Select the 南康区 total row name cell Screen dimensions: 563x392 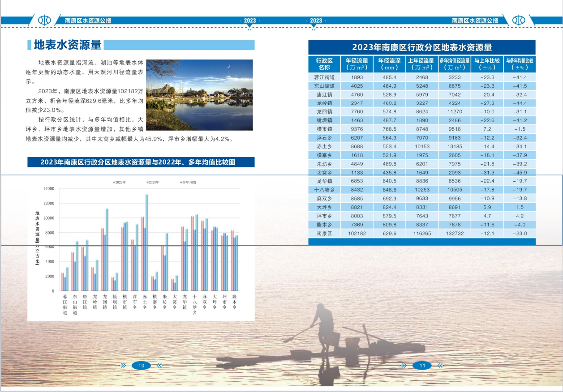pyautogui.click(x=324, y=234)
